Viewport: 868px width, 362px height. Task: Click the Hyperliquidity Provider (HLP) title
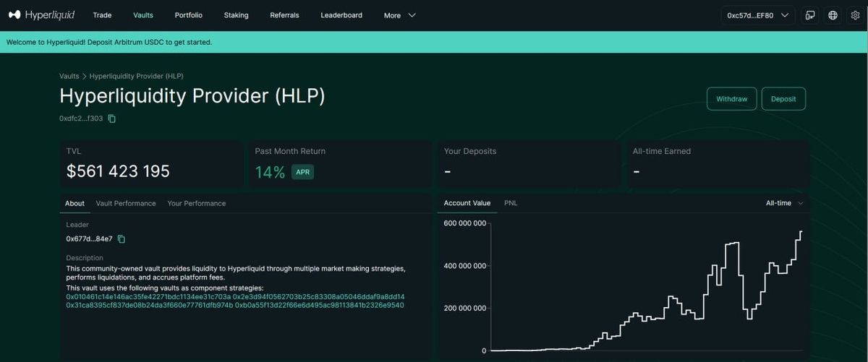coord(192,96)
